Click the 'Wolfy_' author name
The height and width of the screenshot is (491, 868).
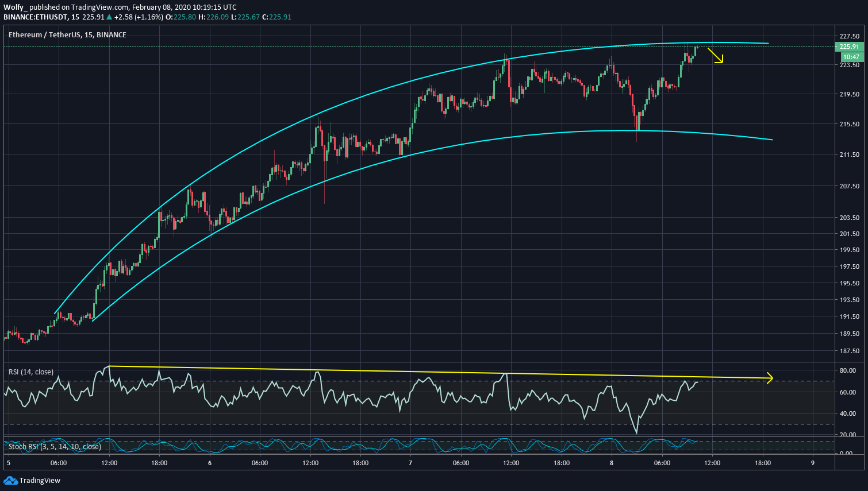16,7
